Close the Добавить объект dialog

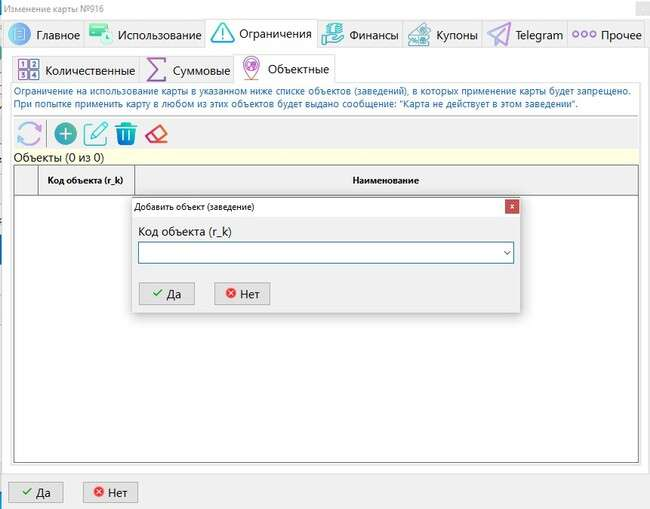pyautogui.click(x=512, y=207)
